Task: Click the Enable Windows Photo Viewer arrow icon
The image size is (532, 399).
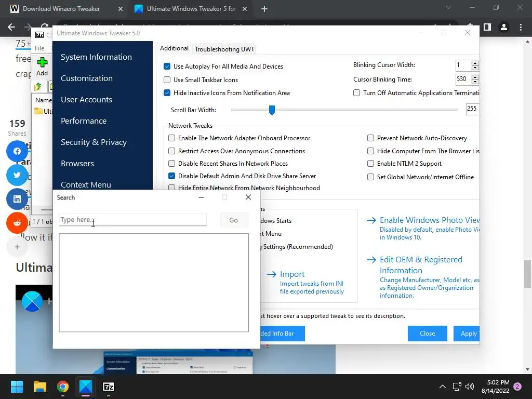Action: pos(371,220)
